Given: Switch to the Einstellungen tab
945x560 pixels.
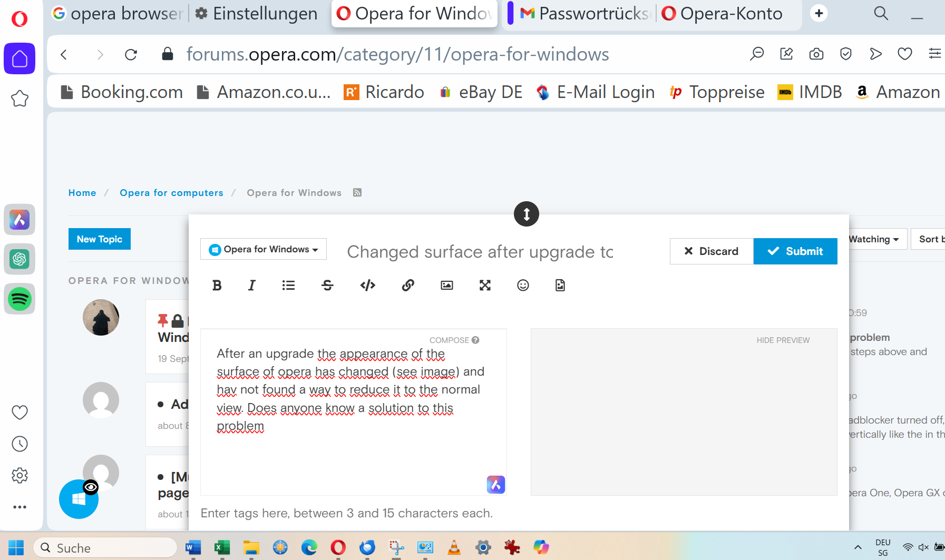Looking at the screenshot, I should [257, 14].
